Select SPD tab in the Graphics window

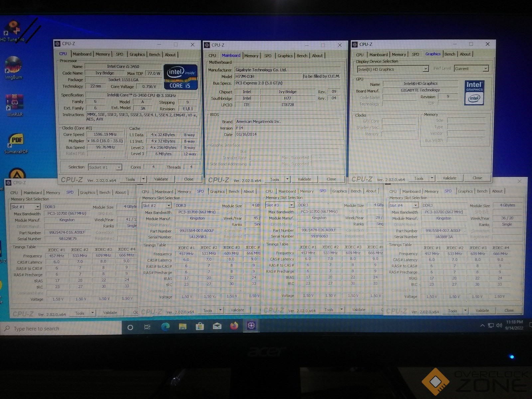point(415,54)
